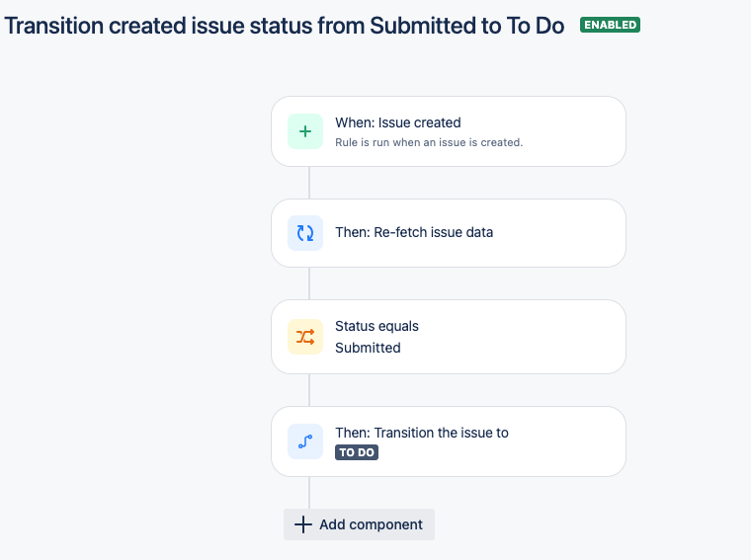Viewport: 751px width, 560px height.
Task: Click the 'Rule is run when an issue is created' text
Action: 429,142
